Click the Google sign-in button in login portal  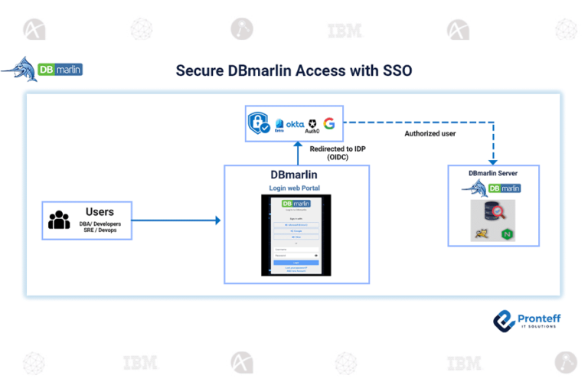point(296,231)
